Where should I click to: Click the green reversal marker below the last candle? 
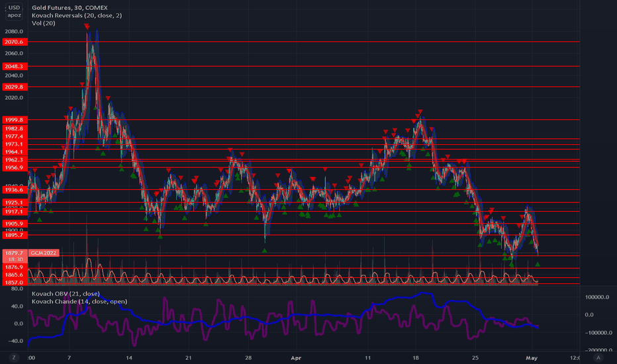[x=538, y=264]
